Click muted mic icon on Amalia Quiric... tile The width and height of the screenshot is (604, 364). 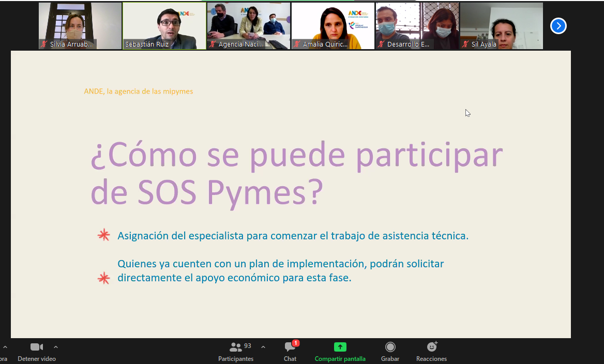(297, 44)
